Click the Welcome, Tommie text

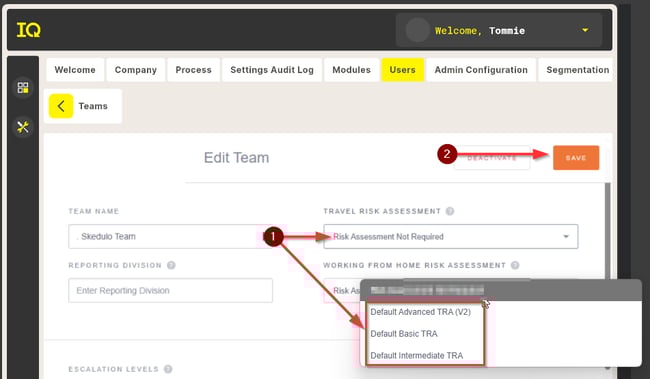[480, 31]
